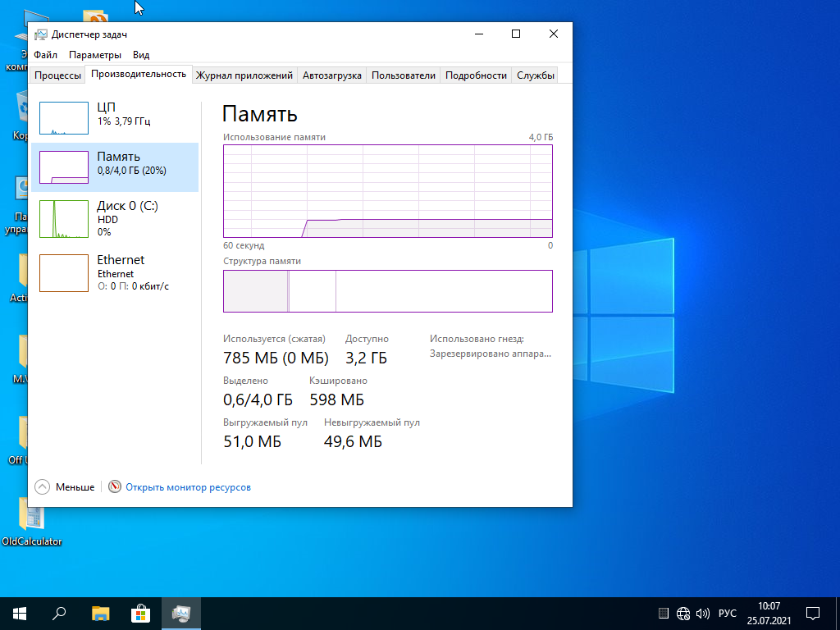Viewport: 840px width, 630px height.
Task: Open Открыть монитор ресурсов link
Action: [x=188, y=487]
